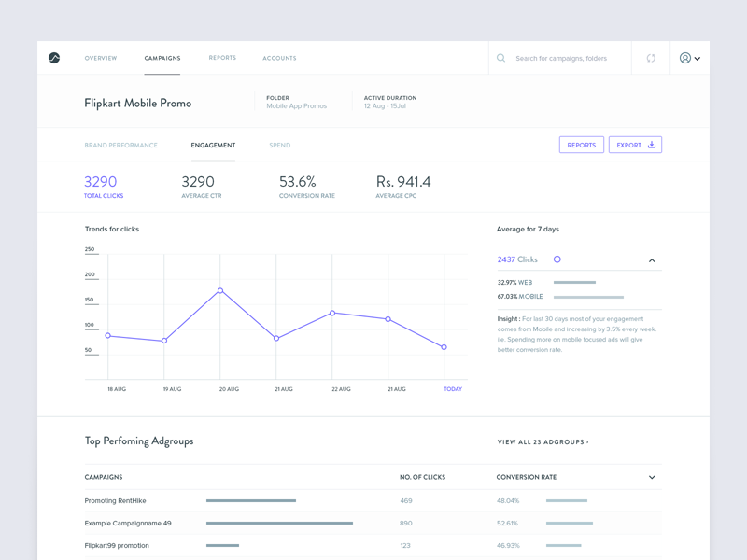The height and width of the screenshot is (560, 747).
Task: Click the 890 clicks value
Action: click(x=406, y=523)
